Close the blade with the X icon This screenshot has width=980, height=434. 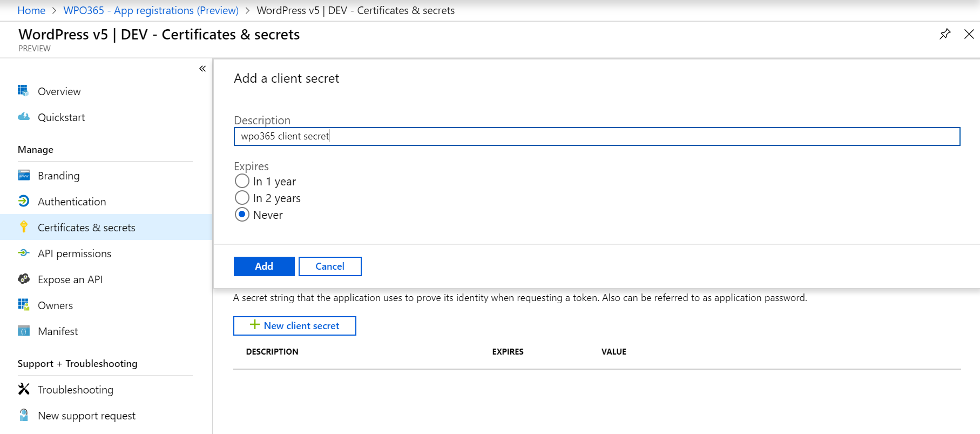969,34
